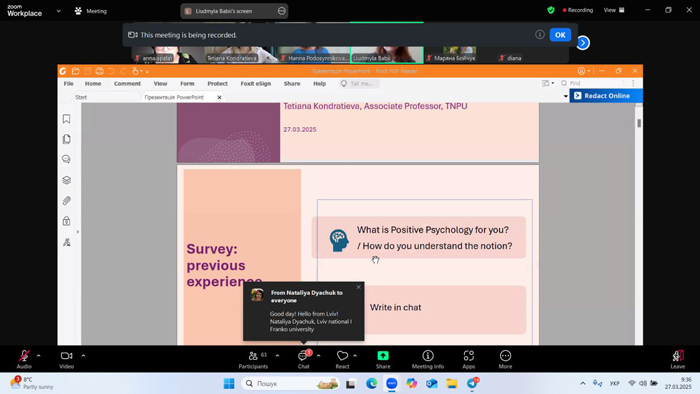Open the Participants panel
700x394 pixels.
[x=253, y=359]
